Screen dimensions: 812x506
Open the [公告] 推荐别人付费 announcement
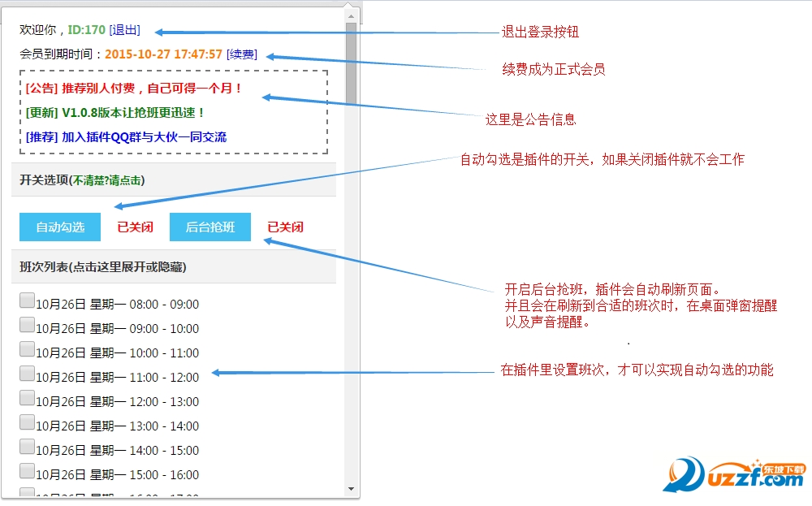[134, 89]
